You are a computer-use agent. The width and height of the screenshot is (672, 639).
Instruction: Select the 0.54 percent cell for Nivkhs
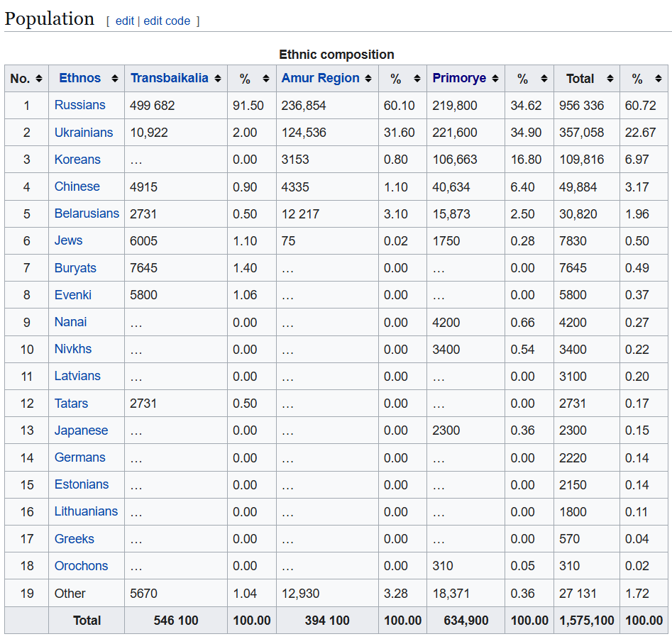coord(529,349)
